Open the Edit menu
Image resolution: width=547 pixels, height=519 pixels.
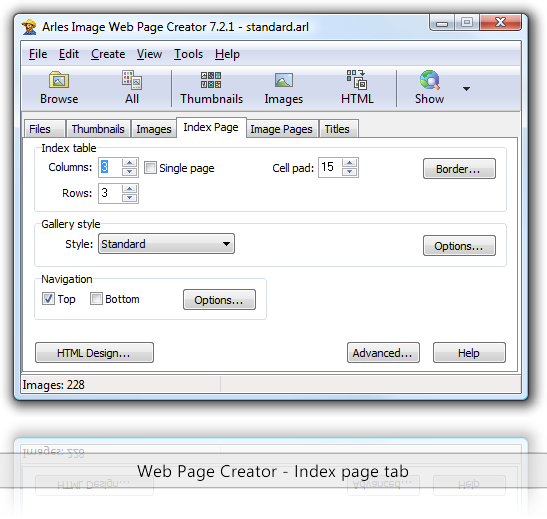coord(69,54)
